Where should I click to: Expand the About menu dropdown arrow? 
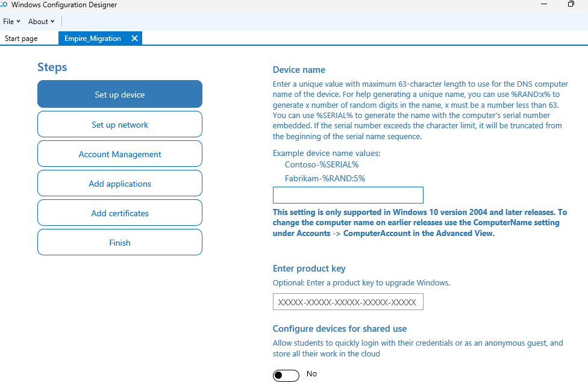(53, 21)
